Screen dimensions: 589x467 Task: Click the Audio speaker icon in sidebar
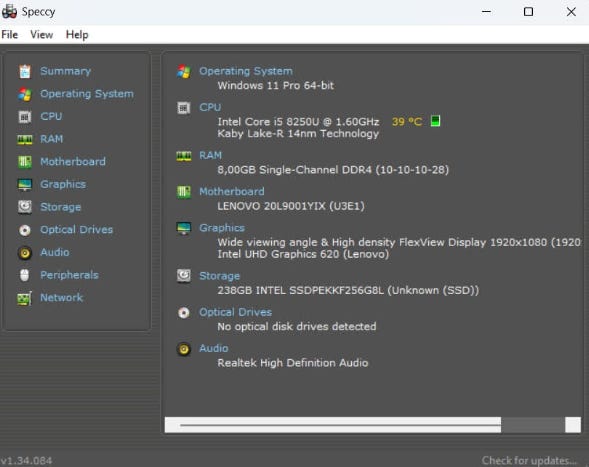pyautogui.click(x=25, y=253)
